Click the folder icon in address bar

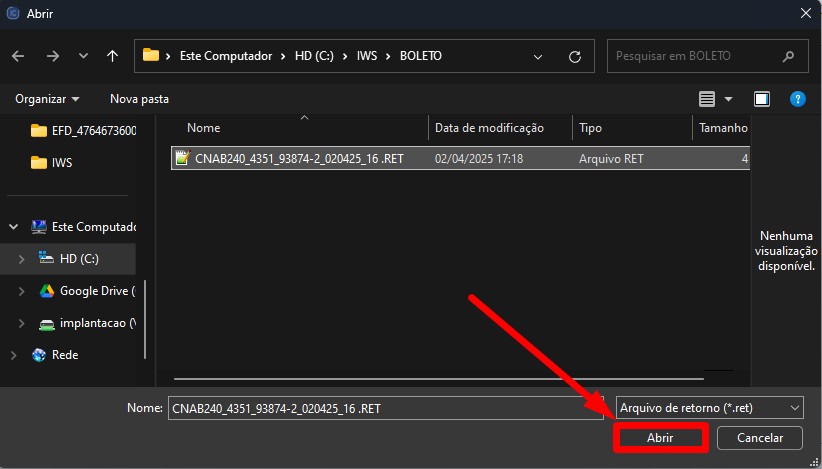(x=150, y=55)
